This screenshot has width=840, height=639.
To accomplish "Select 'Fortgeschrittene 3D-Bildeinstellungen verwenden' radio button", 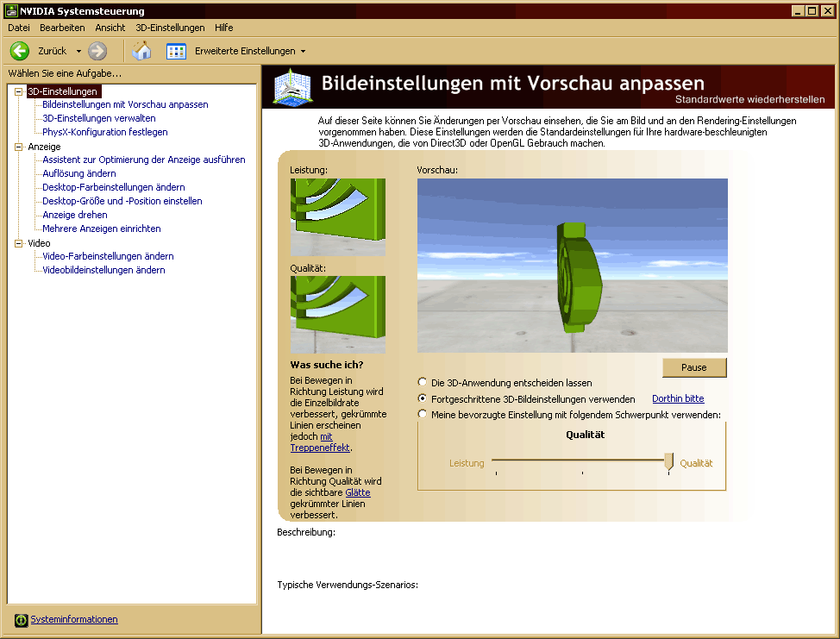I will [x=423, y=398].
